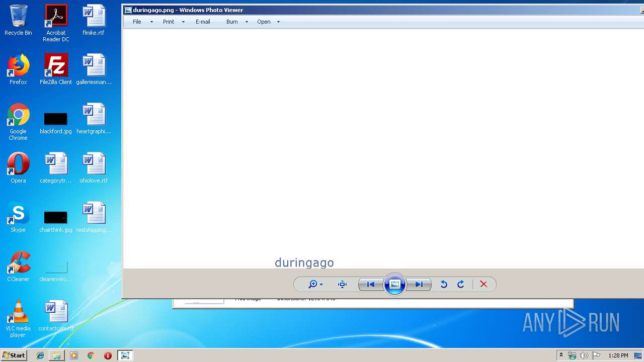The height and width of the screenshot is (362, 644).
Task: Open CCleaner desktop shortcut
Action: click(x=18, y=266)
